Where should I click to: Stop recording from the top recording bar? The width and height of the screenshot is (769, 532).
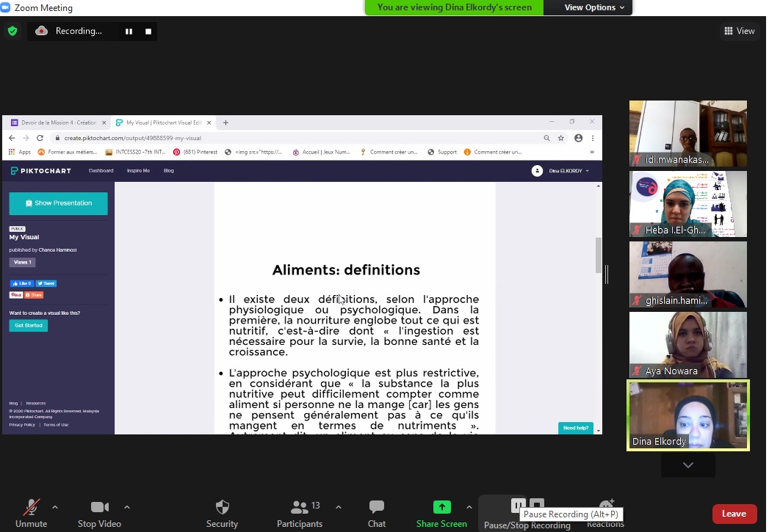pos(148,32)
